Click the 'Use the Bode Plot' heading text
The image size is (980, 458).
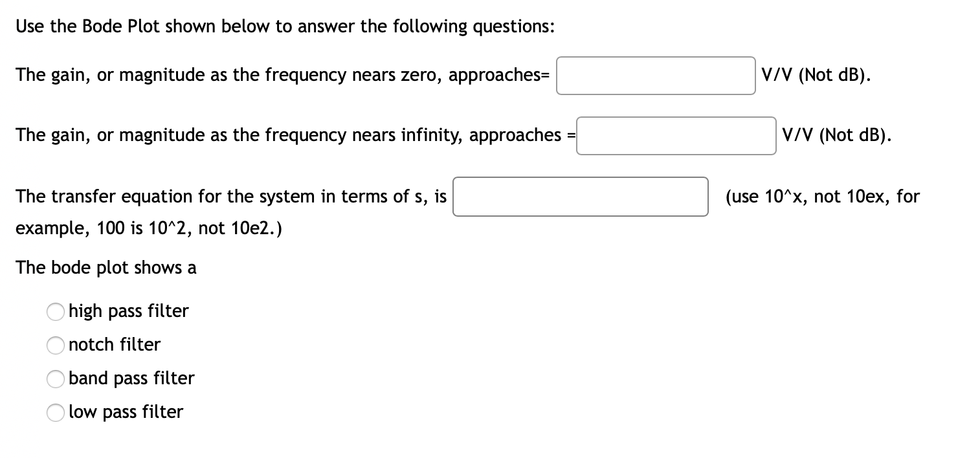coord(285,26)
